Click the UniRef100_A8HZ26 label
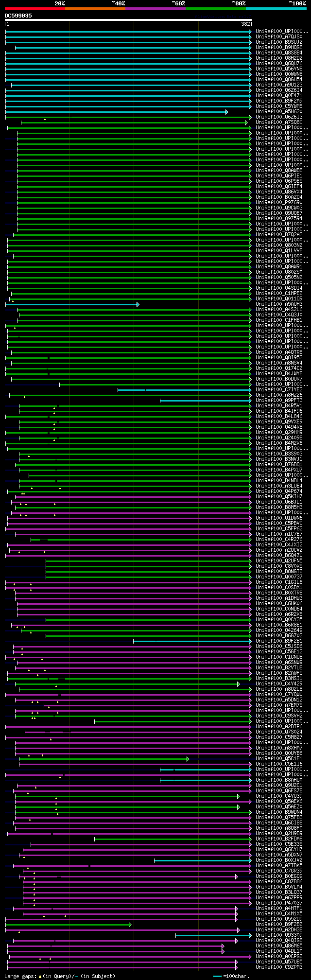Screen dimensions: 311x980 tap(279, 395)
